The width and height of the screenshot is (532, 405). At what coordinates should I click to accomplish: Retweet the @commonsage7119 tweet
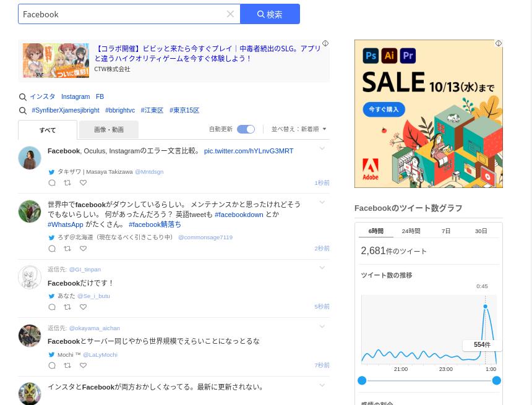tap(67, 249)
